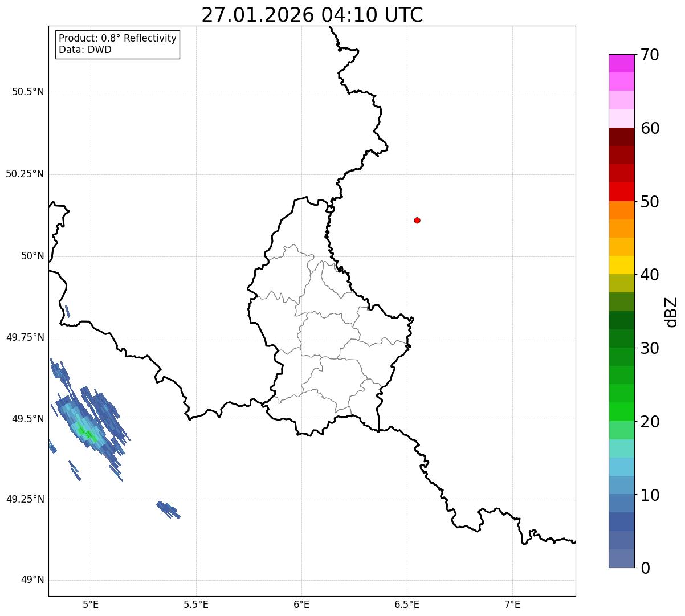Click the 50°N latitude label
Screen dimensions: 685x616
32,256
